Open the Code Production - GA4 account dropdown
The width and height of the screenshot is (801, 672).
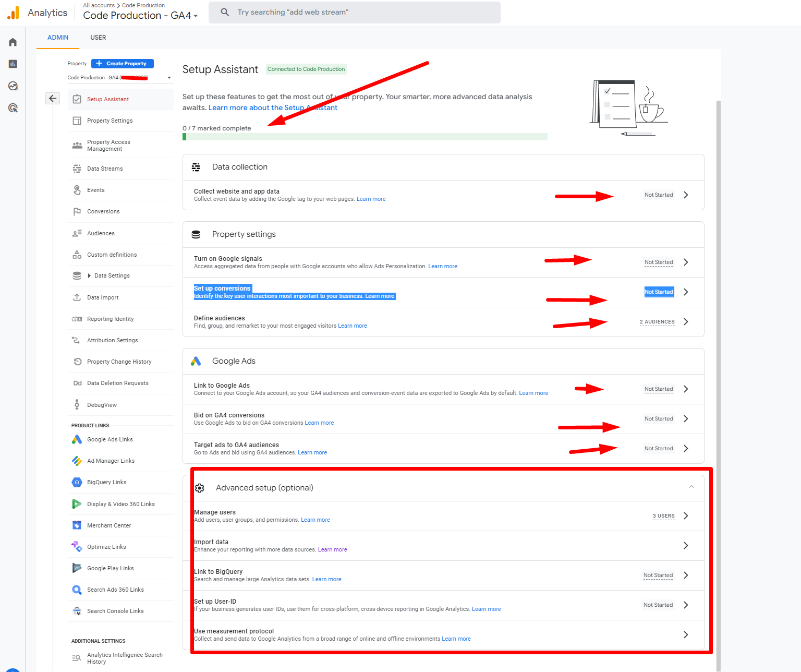pyautogui.click(x=140, y=16)
